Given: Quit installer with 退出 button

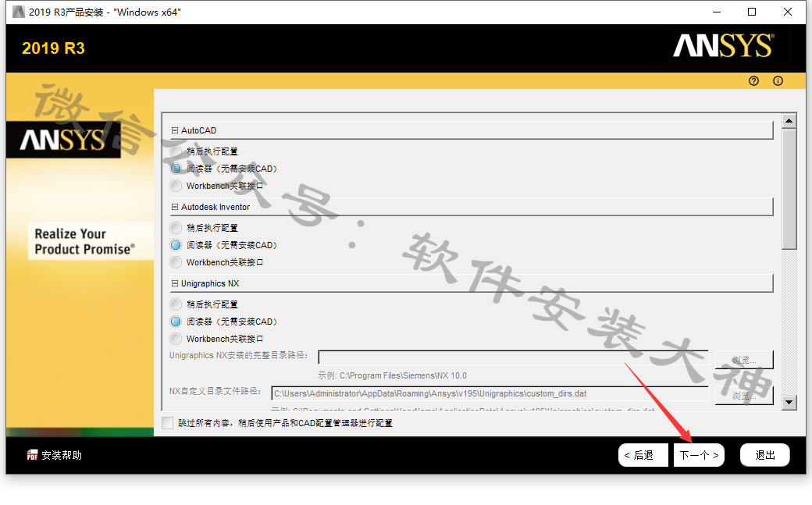Looking at the screenshot, I should (765, 455).
